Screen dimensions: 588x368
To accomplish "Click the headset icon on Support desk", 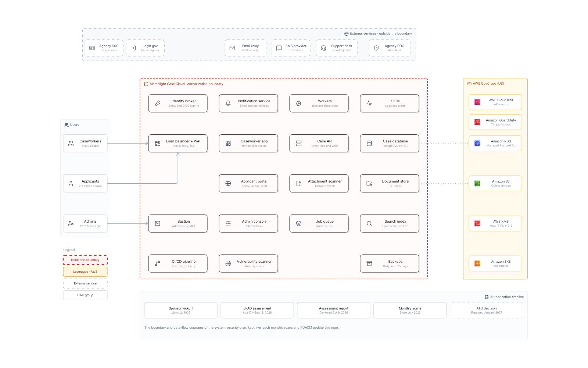I will click(323, 48).
